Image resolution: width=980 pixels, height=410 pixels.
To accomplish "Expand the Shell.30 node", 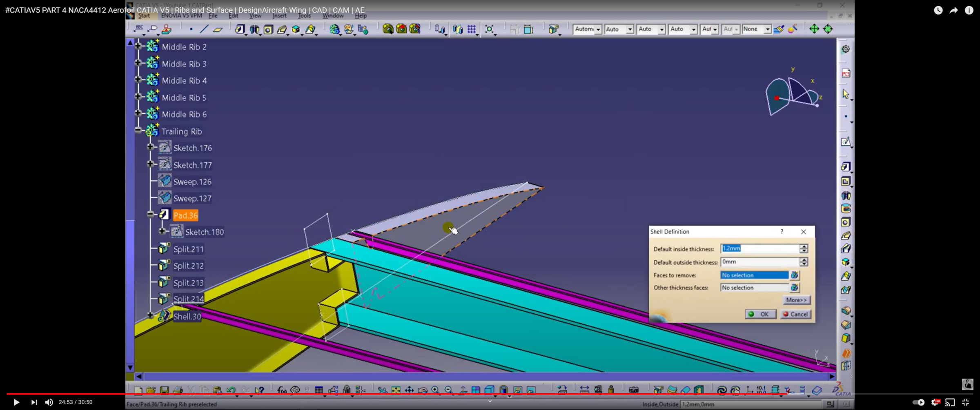I will [150, 315].
